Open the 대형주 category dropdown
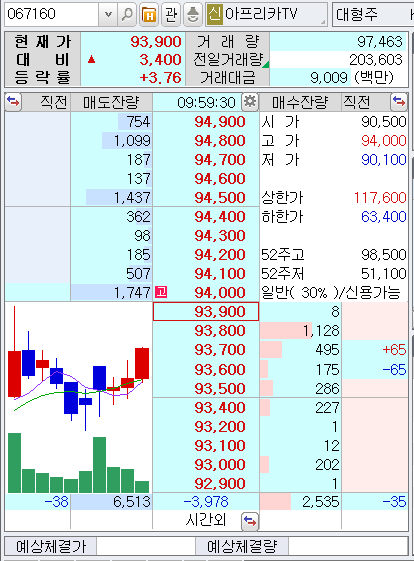Screen dimensions: 414x561 click(372, 14)
